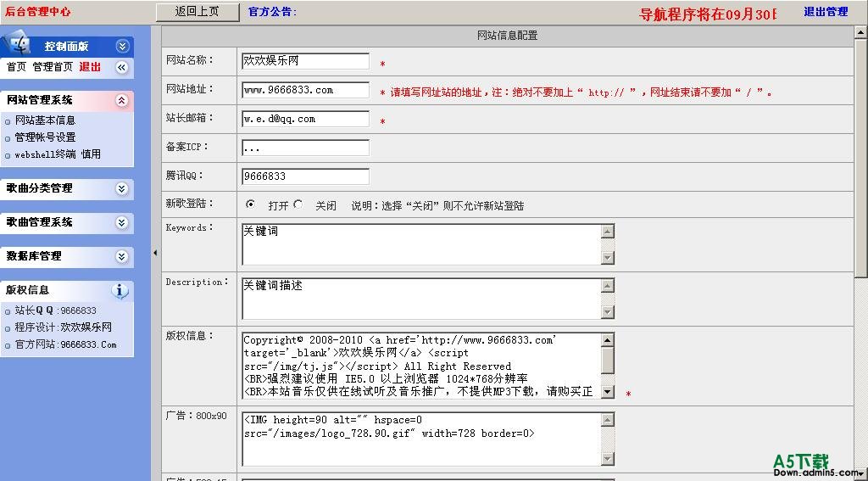
Task: Expand the 歌曲管理系统 section
Action: pos(122,223)
